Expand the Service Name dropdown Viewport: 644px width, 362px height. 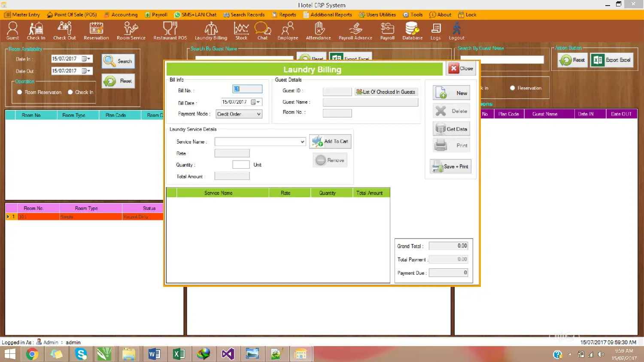click(x=302, y=142)
